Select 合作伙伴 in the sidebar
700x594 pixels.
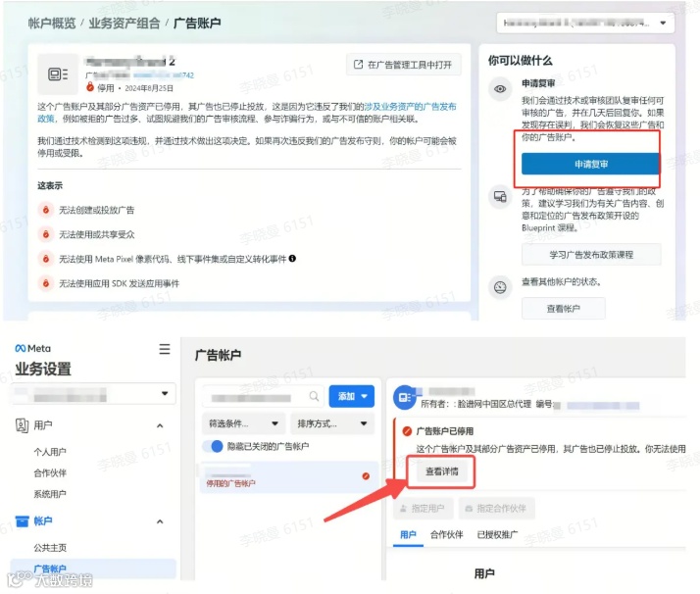click(50, 472)
